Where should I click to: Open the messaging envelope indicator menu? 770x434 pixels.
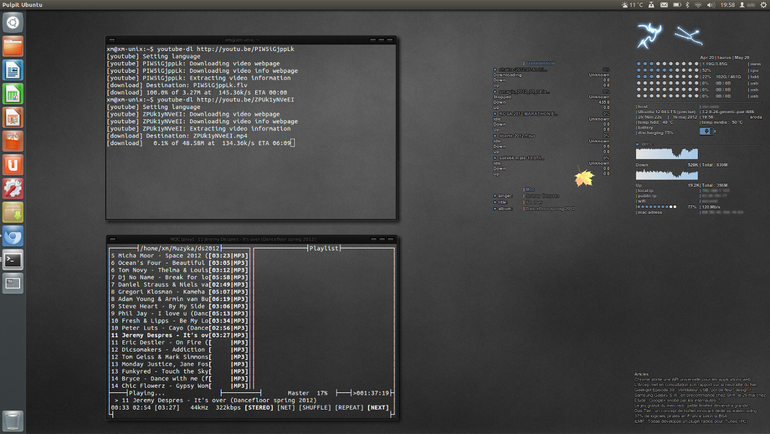(664, 5)
